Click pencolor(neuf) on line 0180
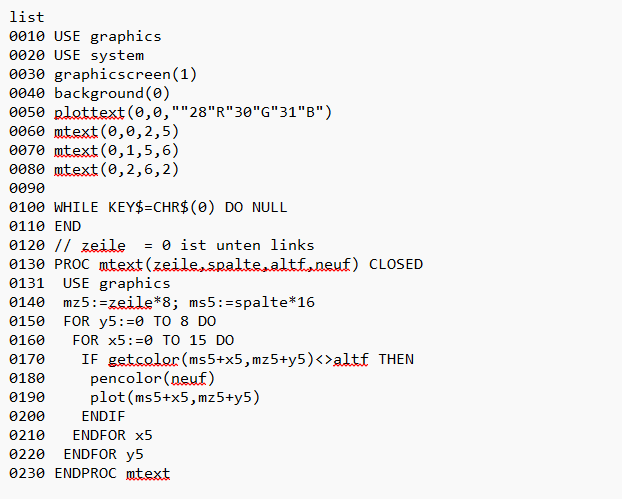 (152, 378)
